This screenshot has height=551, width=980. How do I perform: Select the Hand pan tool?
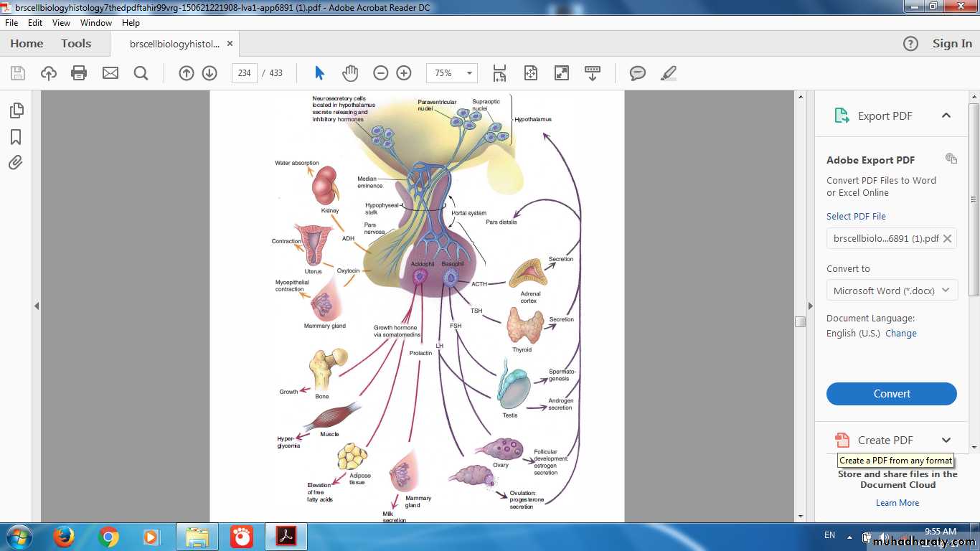pos(349,73)
